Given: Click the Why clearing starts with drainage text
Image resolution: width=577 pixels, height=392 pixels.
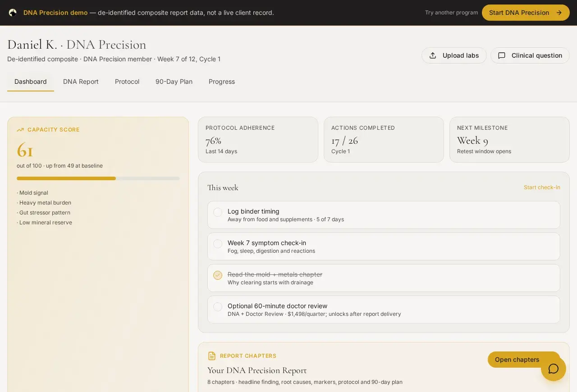Looking at the screenshot, I should pyautogui.click(x=270, y=283).
